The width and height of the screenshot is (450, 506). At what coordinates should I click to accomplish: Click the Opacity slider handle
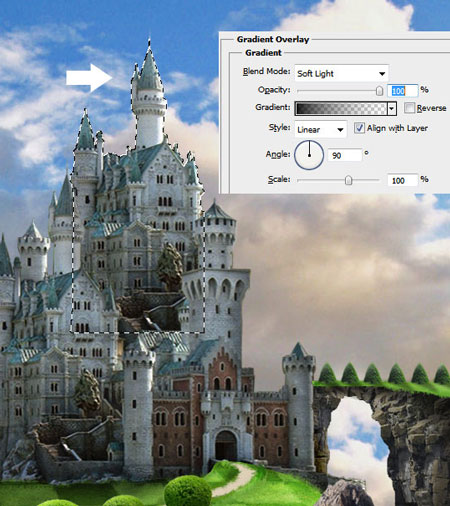point(379,91)
